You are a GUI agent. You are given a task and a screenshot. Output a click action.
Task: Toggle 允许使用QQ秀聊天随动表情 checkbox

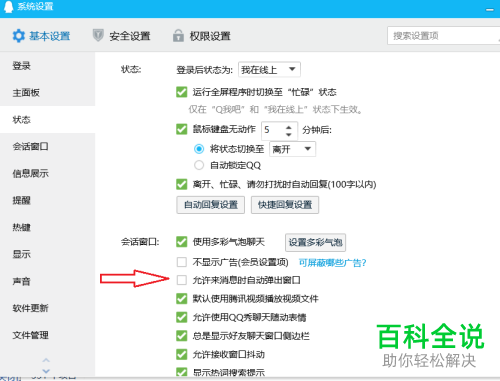pos(182,317)
